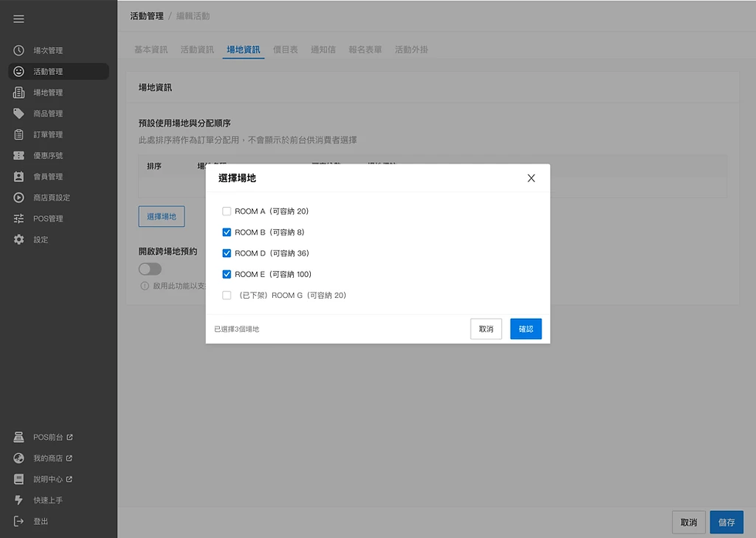Switch to the 通知信 tab
Image resolution: width=756 pixels, height=538 pixels.
pyautogui.click(x=323, y=49)
